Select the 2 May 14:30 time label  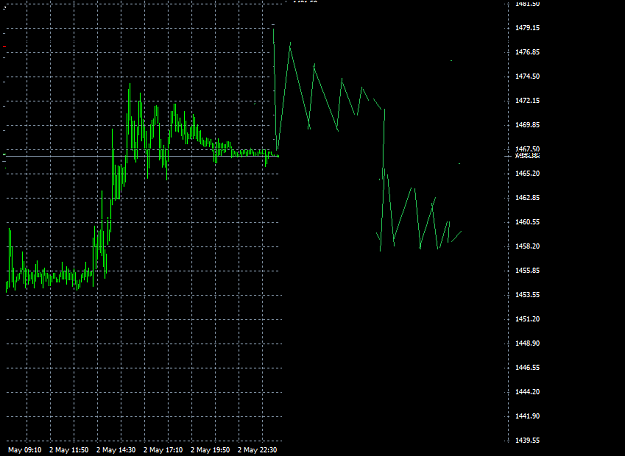pyautogui.click(x=116, y=450)
